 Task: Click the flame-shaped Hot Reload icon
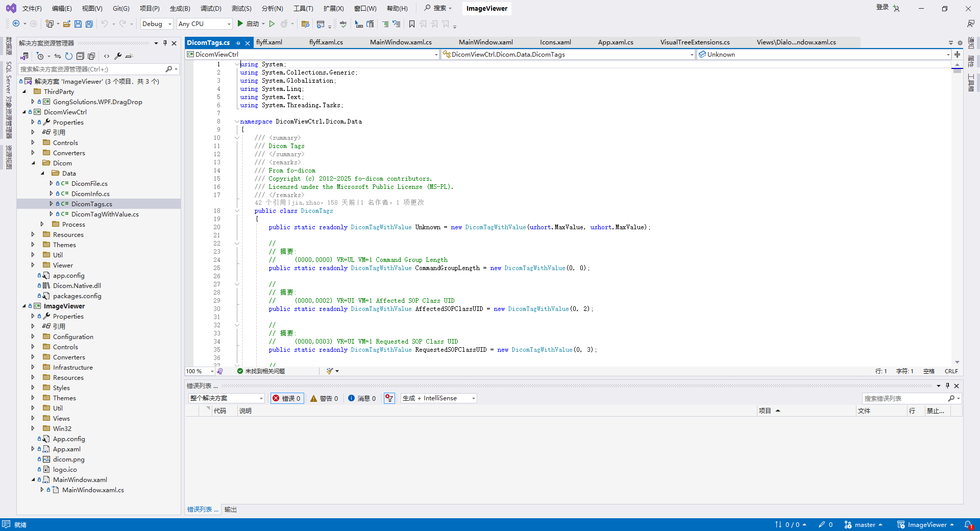coord(284,24)
